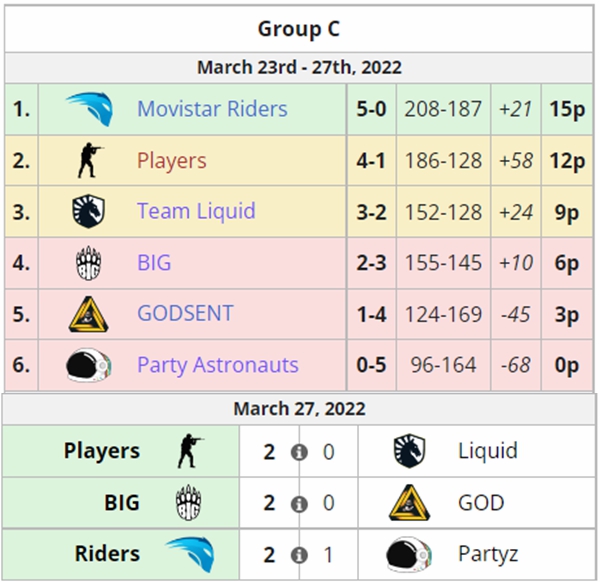This screenshot has width=600, height=582.
Task: Click the GOD name in match list
Action: 481,503
